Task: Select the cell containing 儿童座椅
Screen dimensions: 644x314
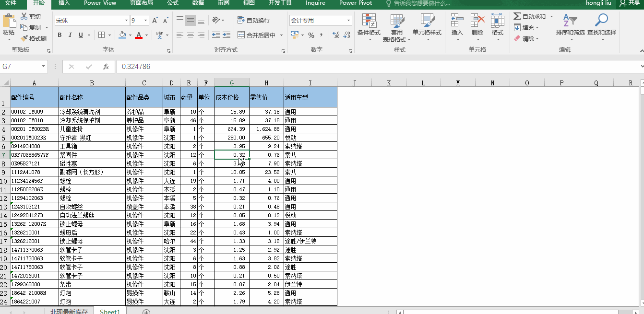Action: pyautogui.click(x=92, y=129)
